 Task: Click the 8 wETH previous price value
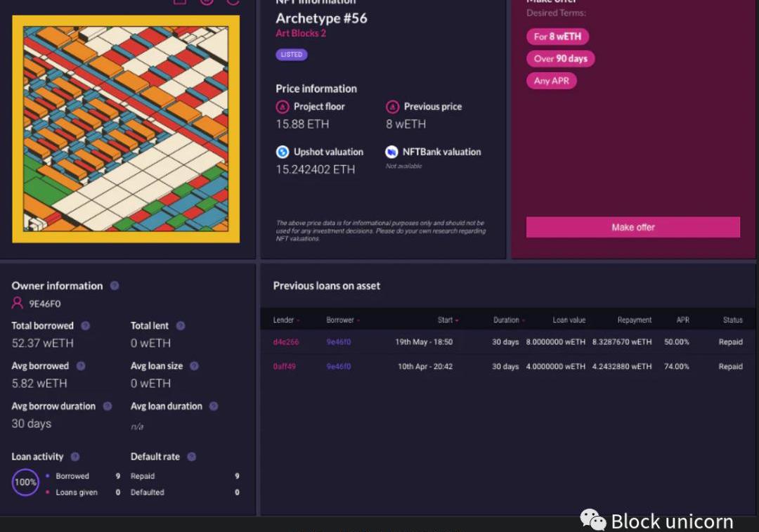[x=406, y=124]
